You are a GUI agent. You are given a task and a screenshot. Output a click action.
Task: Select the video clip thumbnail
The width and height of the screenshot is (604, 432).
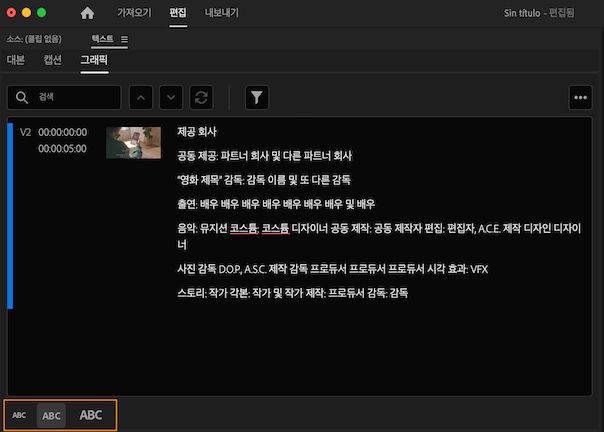pyautogui.click(x=134, y=143)
